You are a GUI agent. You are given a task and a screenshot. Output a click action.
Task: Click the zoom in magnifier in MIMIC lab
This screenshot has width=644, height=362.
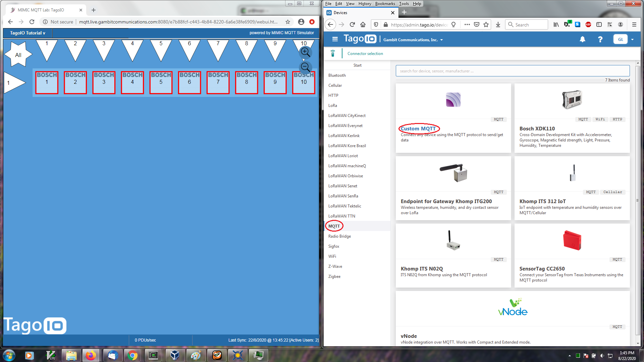click(x=305, y=52)
